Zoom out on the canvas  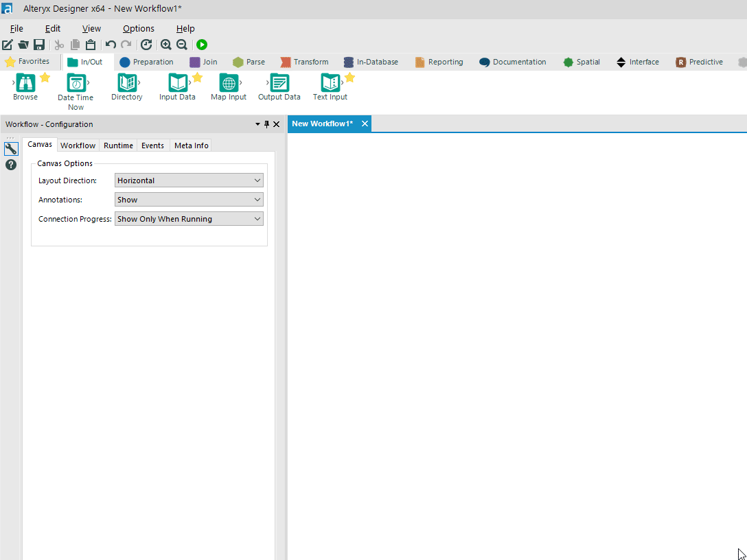181,45
